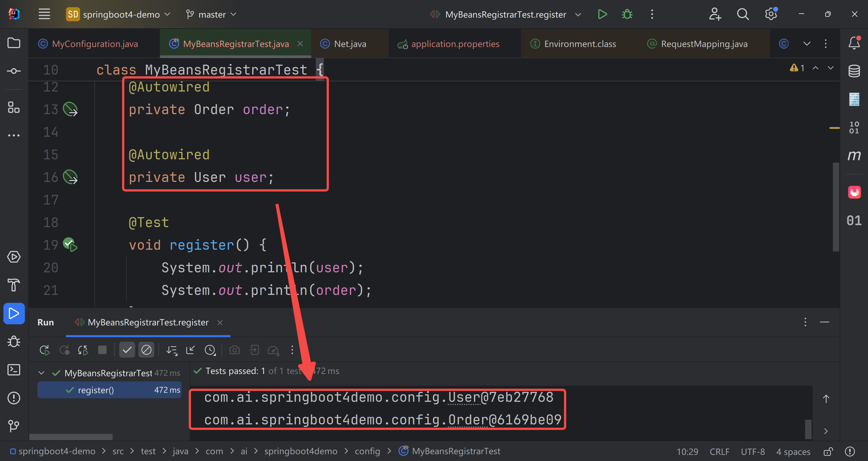Screen dimensions: 868x461
Task: Open Search Everywhere with the magnifier icon
Action: click(743, 14)
